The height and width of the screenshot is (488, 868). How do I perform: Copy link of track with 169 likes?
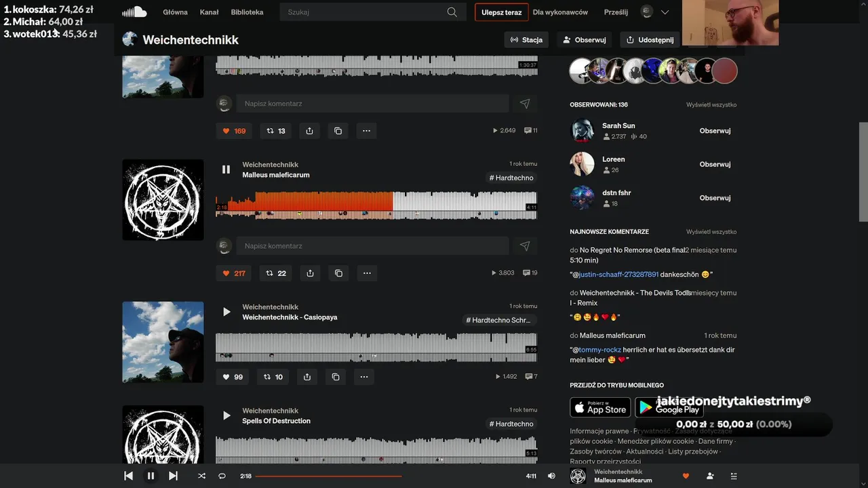pyautogui.click(x=338, y=131)
